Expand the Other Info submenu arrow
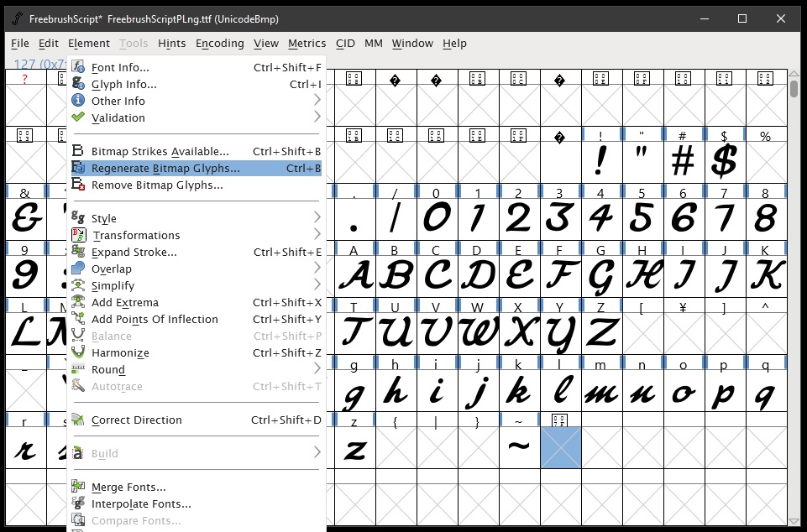Image resolution: width=807 pixels, height=532 pixels. [317, 101]
